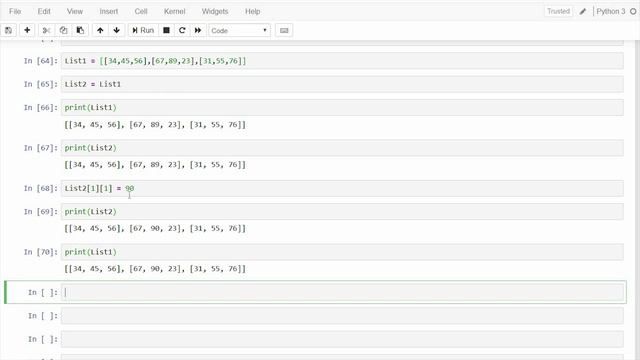The width and height of the screenshot is (640, 360).
Task: Click into cell 68 List2[1][1] = 90
Action: pos(342,188)
